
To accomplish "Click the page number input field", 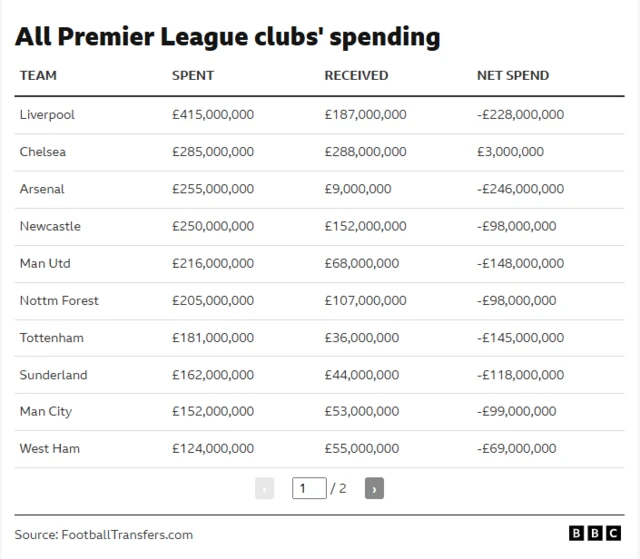I will tap(309, 489).
